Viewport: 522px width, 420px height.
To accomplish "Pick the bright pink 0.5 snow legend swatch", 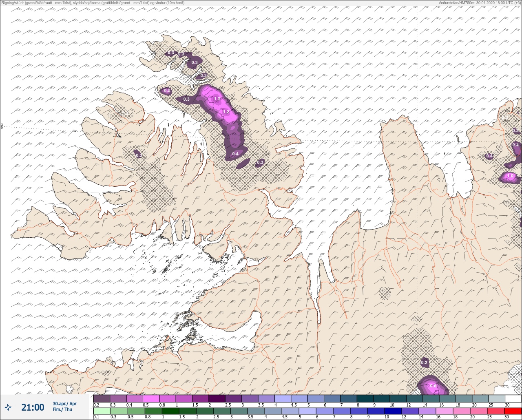I will coord(151,398).
